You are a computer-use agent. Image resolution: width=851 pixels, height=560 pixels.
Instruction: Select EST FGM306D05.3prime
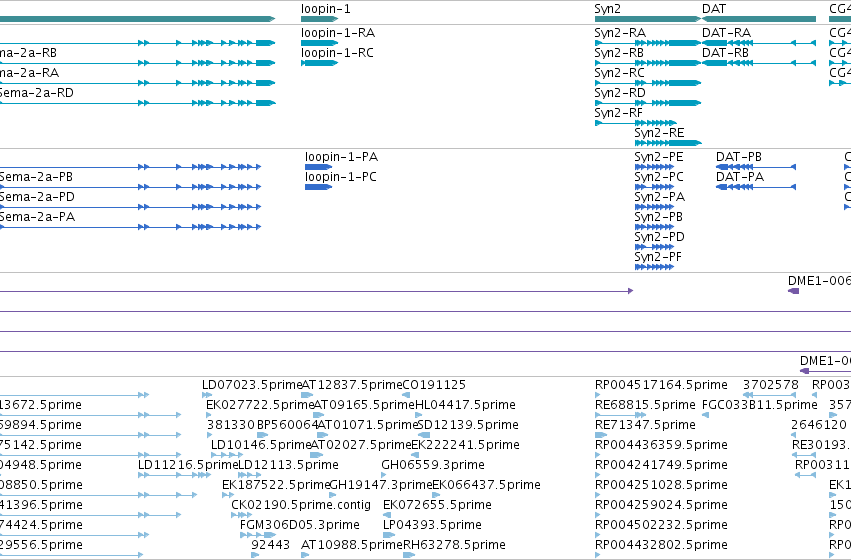click(x=258, y=536)
